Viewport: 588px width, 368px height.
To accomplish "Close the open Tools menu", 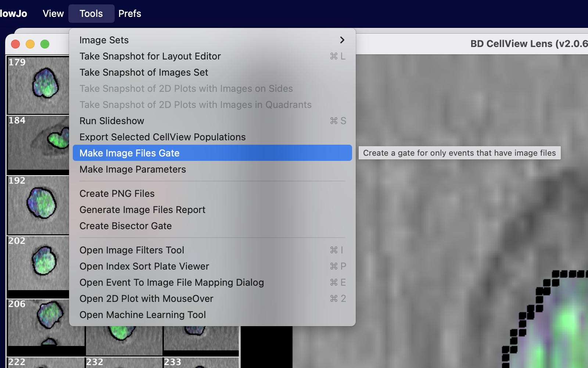I will 91,14.
